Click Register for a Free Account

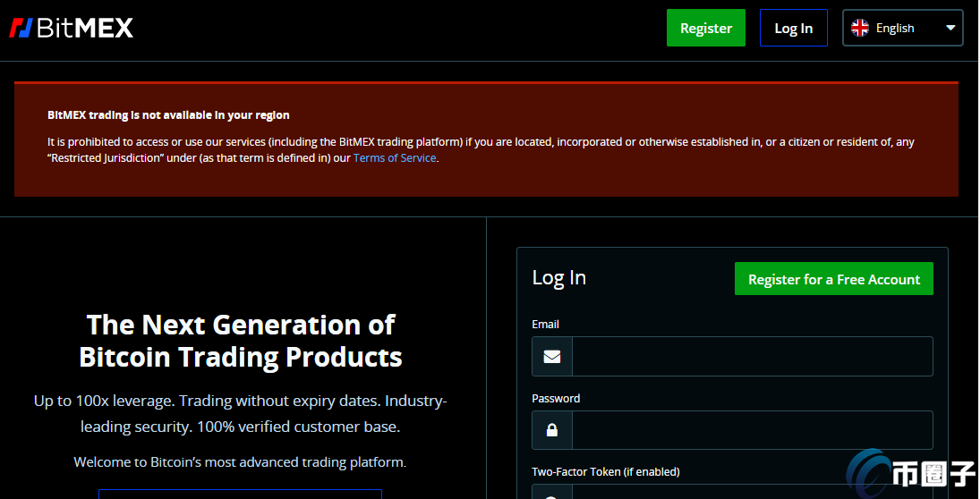pyautogui.click(x=833, y=279)
